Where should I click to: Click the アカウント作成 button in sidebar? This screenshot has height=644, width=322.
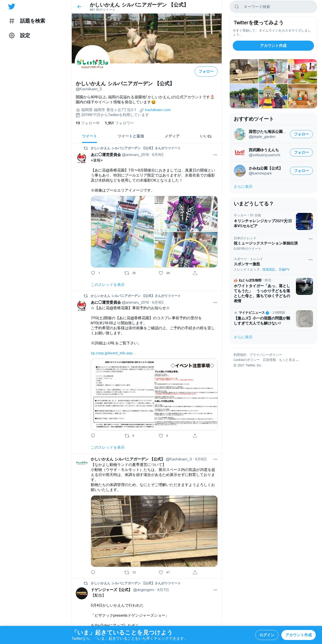[273, 46]
